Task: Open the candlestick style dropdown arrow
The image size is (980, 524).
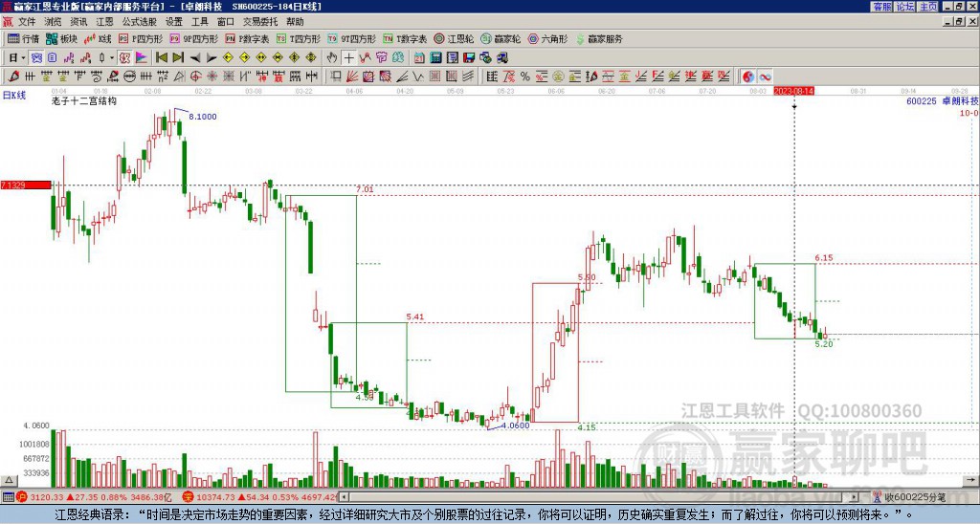Action: (x=113, y=57)
